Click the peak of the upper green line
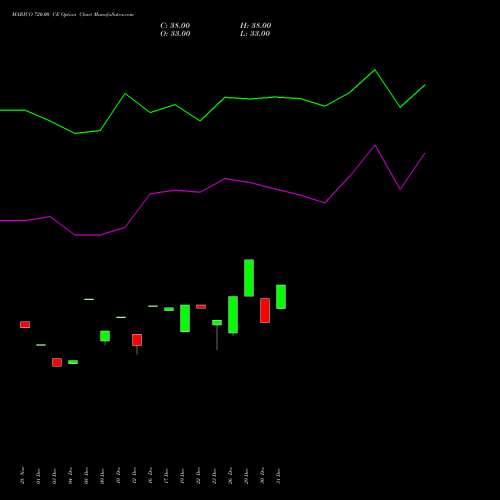500x500 pixels. pyautogui.click(x=375, y=70)
